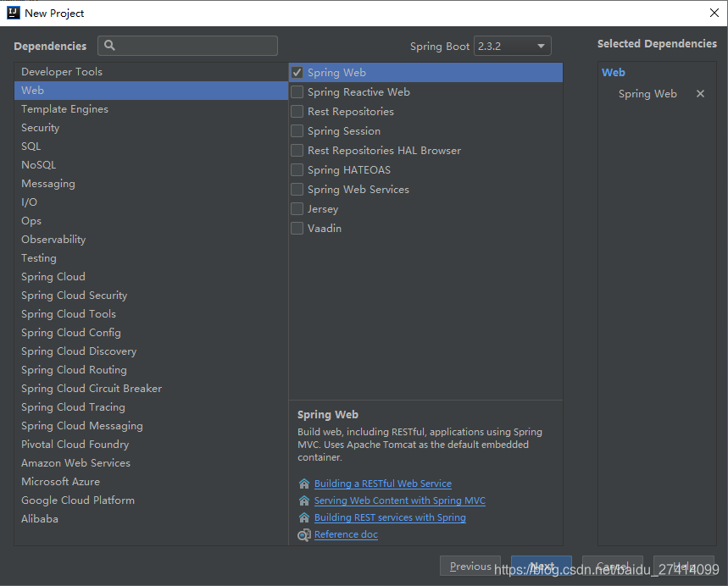
Task: Open Template Engines category
Action: click(x=152, y=109)
